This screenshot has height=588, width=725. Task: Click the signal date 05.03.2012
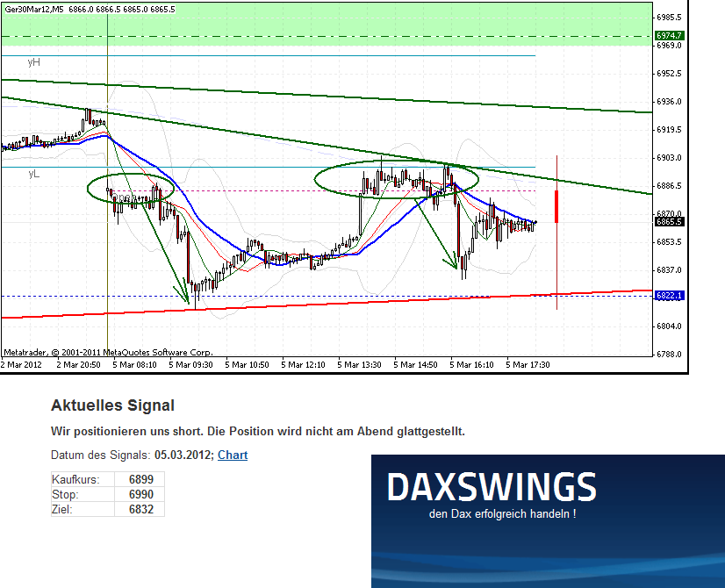[x=183, y=455]
